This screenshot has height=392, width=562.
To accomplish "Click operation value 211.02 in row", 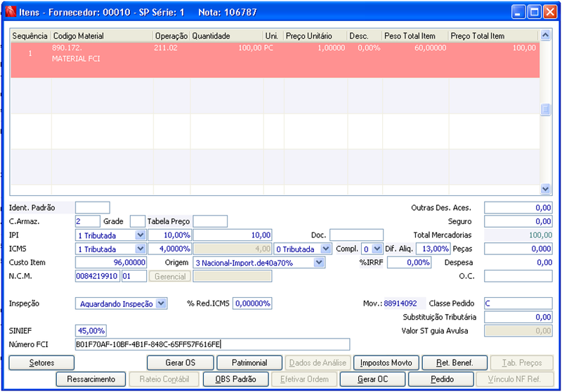I will coord(166,48).
